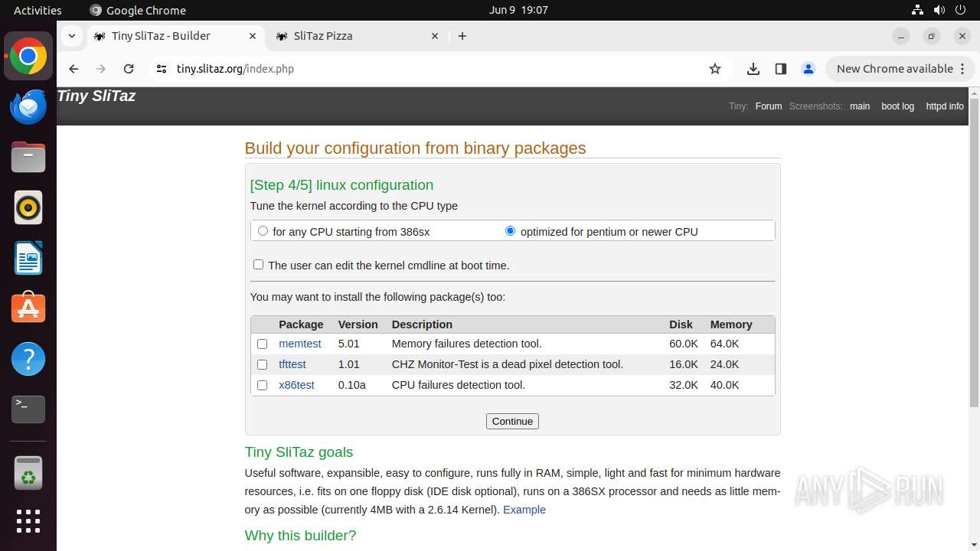The height and width of the screenshot is (551, 980).
Task: Open the tfttest package link
Action: point(292,365)
